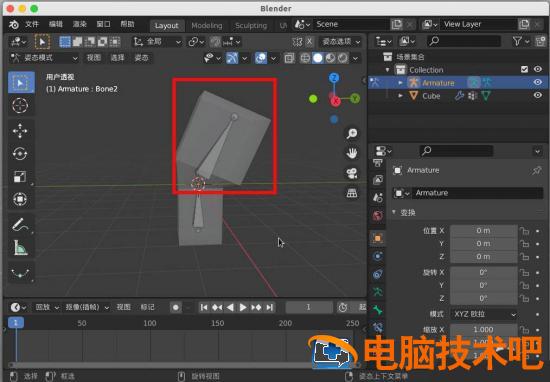Click the outliner filter funnel icon
This screenshot has width=550, height=382.
pos(517,41)
